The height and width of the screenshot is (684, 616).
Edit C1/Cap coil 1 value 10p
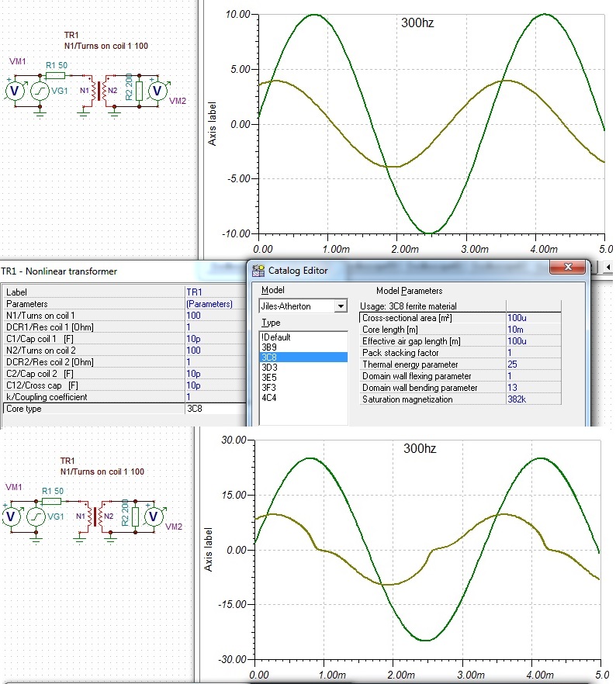[216, 338]
